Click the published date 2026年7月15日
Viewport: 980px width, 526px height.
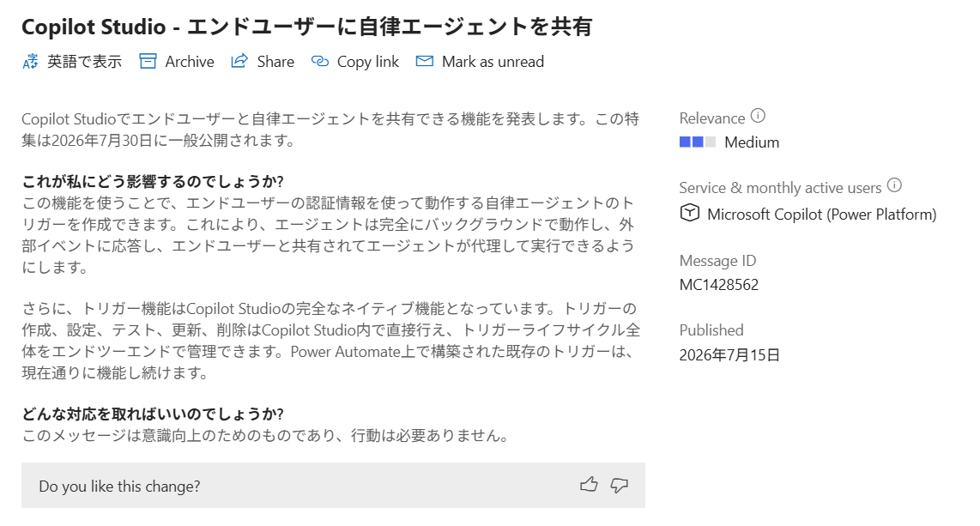[729, 355]
